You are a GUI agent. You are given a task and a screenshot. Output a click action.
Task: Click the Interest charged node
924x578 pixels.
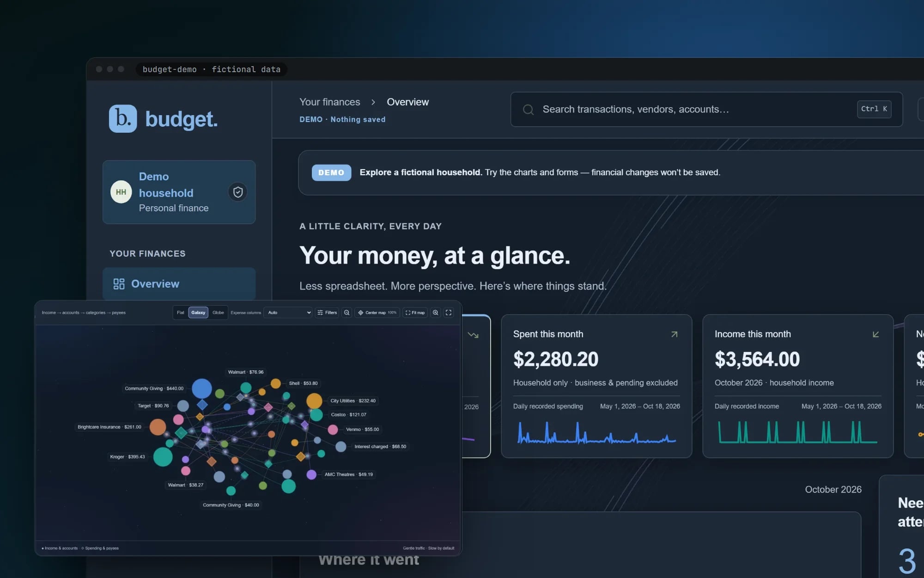340,447
